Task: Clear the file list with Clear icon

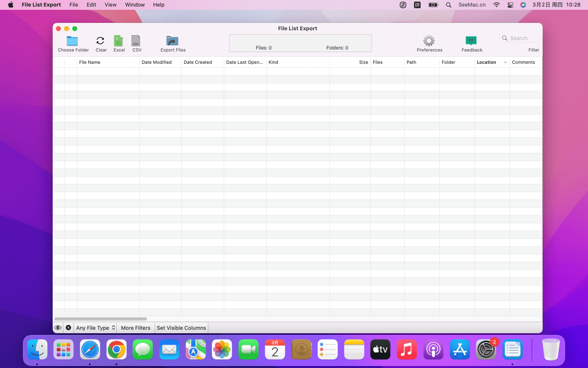Action: [x=100, y=41]
